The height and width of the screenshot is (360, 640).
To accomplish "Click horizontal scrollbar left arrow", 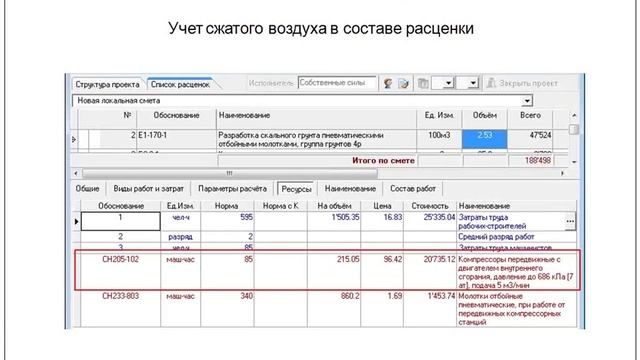I will pos(76,173).
